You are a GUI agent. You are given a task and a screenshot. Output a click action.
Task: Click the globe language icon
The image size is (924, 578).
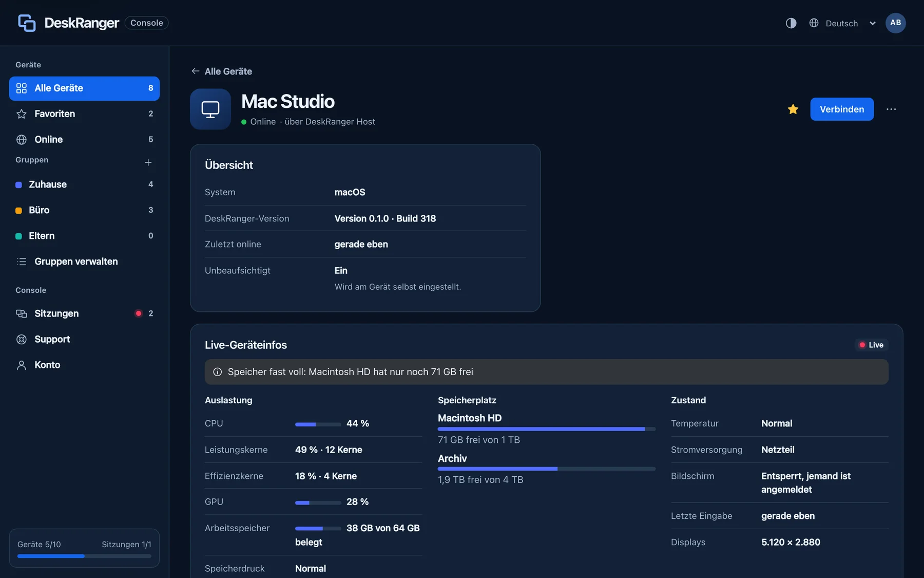pyautogui.click(x=814, y=23)
